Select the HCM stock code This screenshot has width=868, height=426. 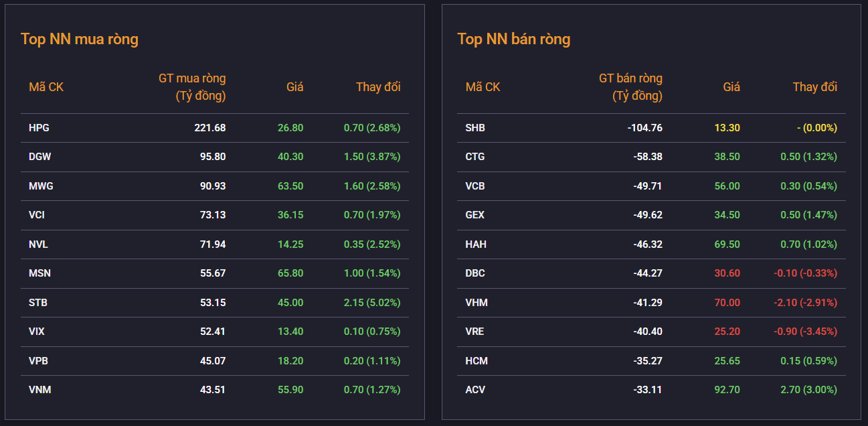point(476,361)
